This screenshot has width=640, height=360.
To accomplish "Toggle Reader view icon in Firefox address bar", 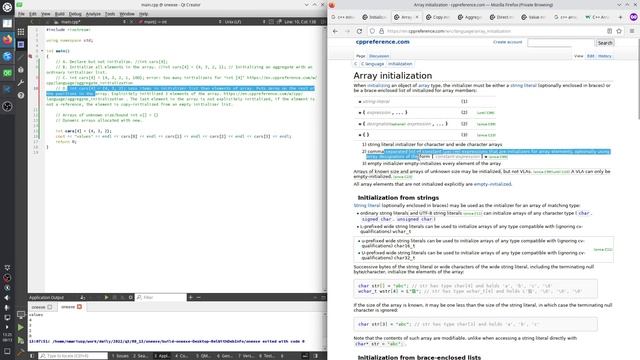I will coord(609,31).
